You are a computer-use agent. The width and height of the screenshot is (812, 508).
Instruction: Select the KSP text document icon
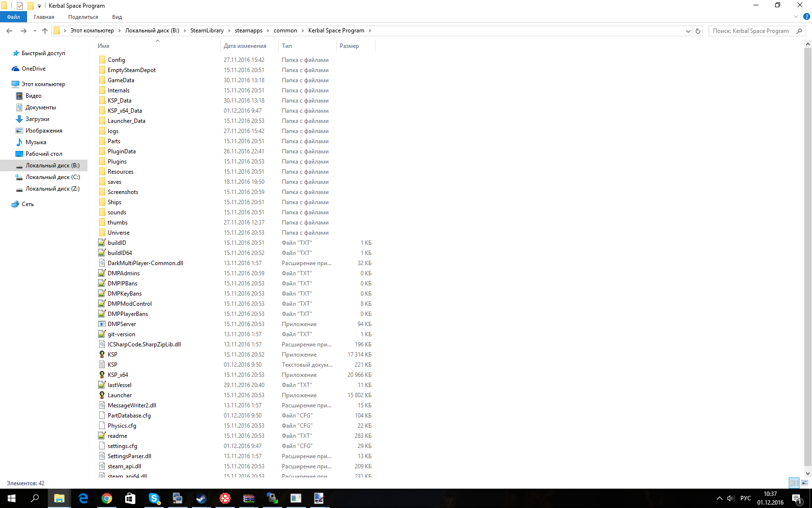tap(102, 365)
